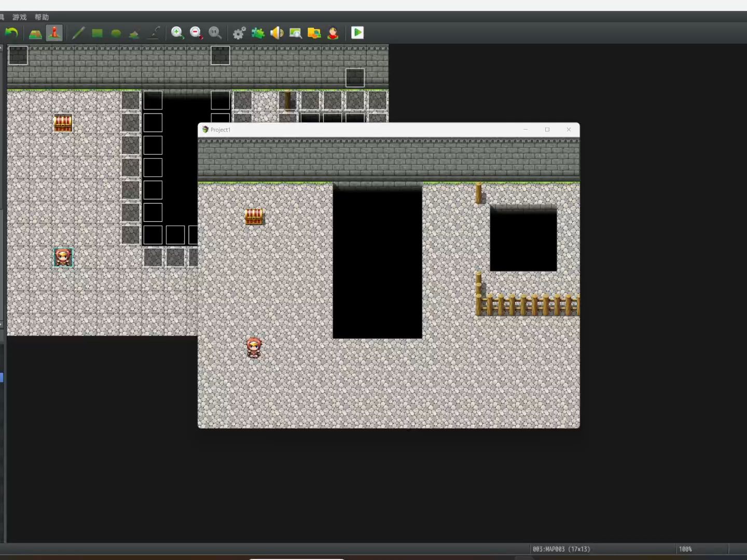Open the Database gears icon

(x=239, y=33)
